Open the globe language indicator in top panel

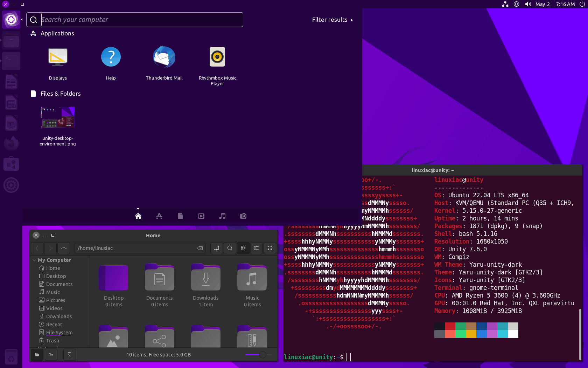(x=516, y=4)
